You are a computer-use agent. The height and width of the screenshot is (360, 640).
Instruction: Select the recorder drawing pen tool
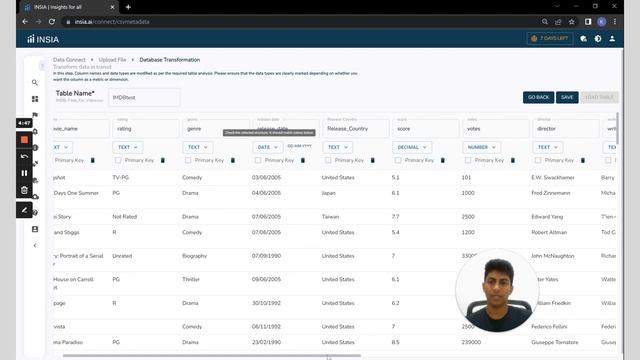click(24, 210)
